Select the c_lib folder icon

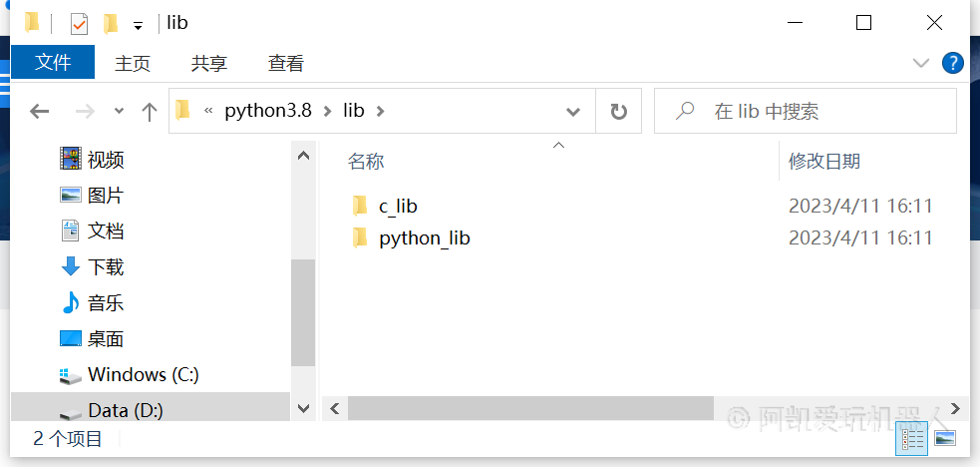(x=359, y=205)
